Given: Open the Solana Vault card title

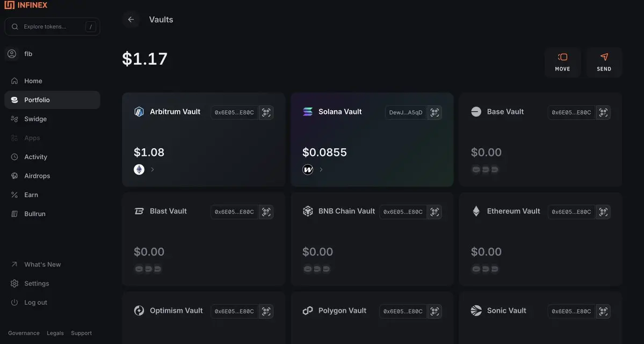Looking at the screenshot, I should coord(340,112).
